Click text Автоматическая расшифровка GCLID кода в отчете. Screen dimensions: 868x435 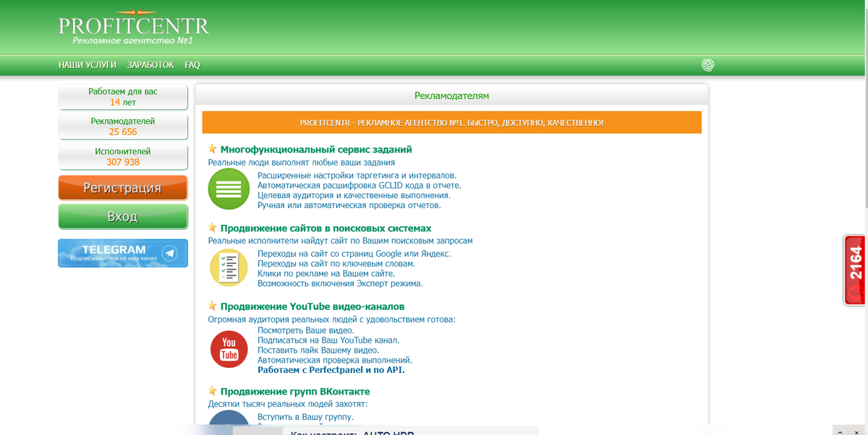pyautogui.click(x=359, y=186)
